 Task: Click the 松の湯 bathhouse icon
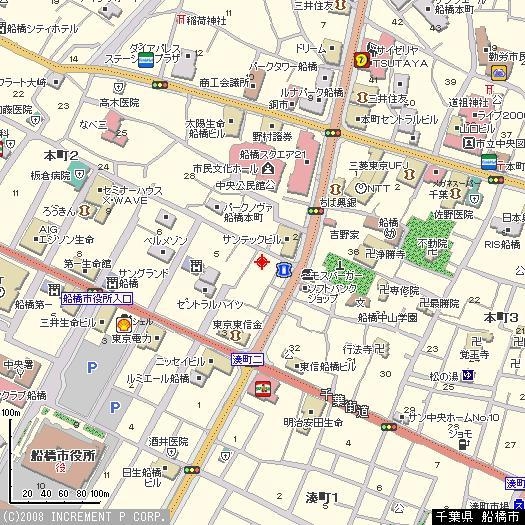(x=468, y=376)
